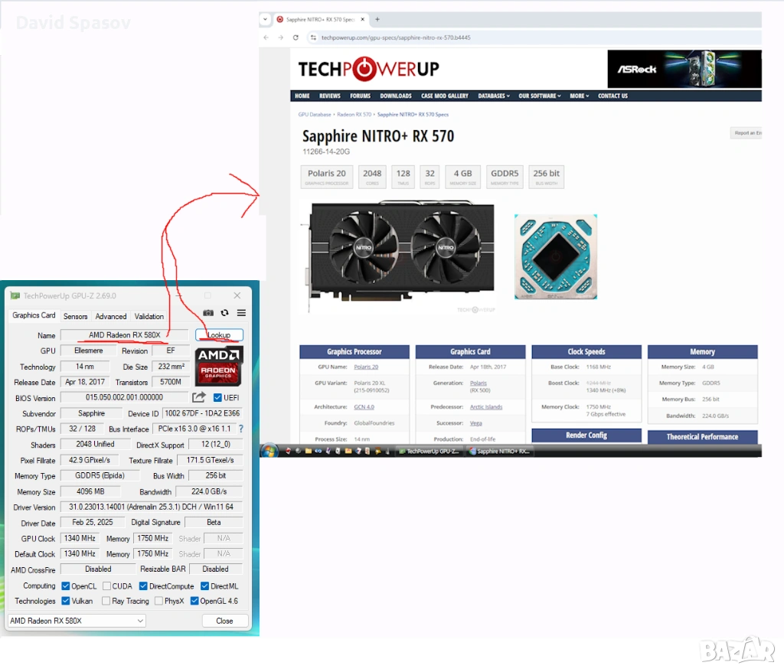Image resolution: width=784 pixels, height=672 pixels.
Task: Open the GPU-Z hamburger menu
Action: coord(241,313)
